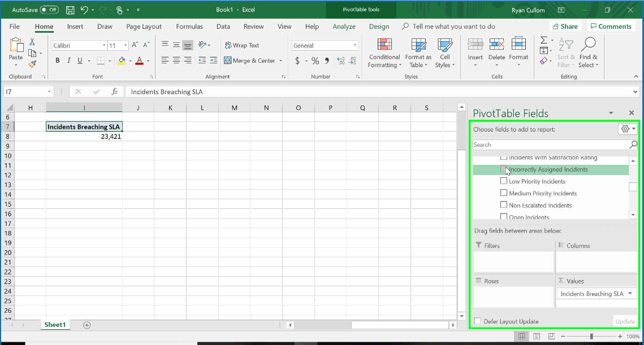Click the Save icon in title bar
This screenshot has width=644, height=345.
click(70, 10)
